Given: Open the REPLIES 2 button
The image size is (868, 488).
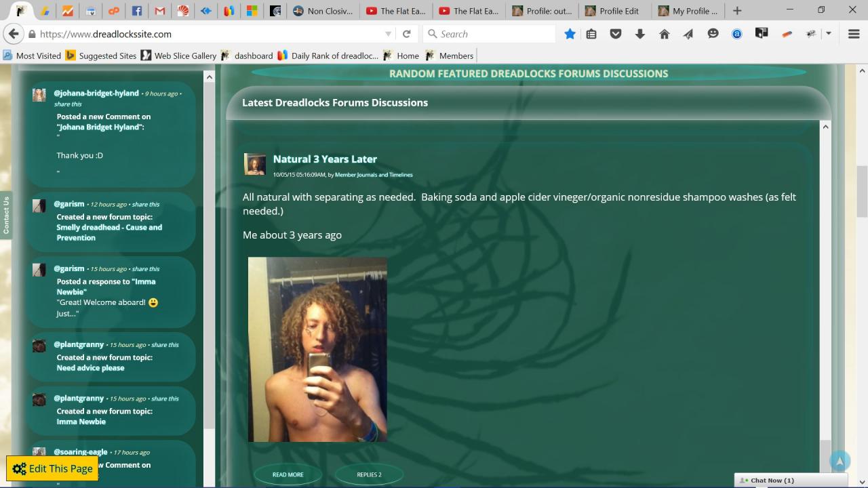Looking at the screenshot, I should 369,474.
